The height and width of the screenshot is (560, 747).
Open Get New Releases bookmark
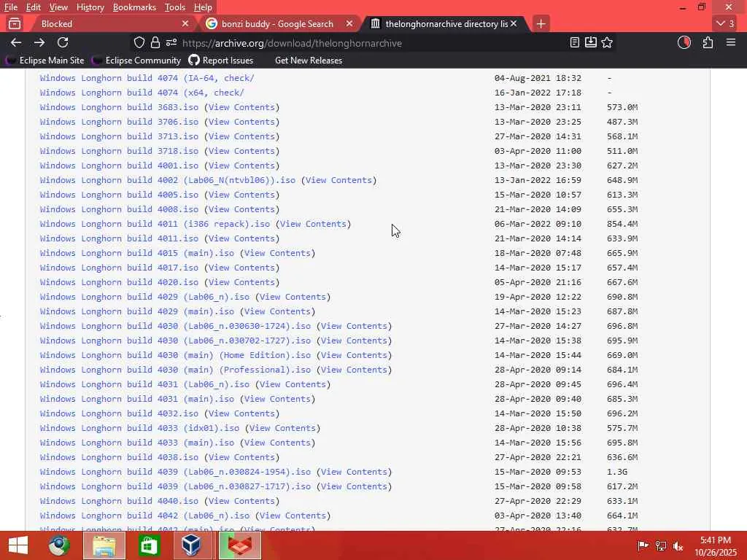309,61
